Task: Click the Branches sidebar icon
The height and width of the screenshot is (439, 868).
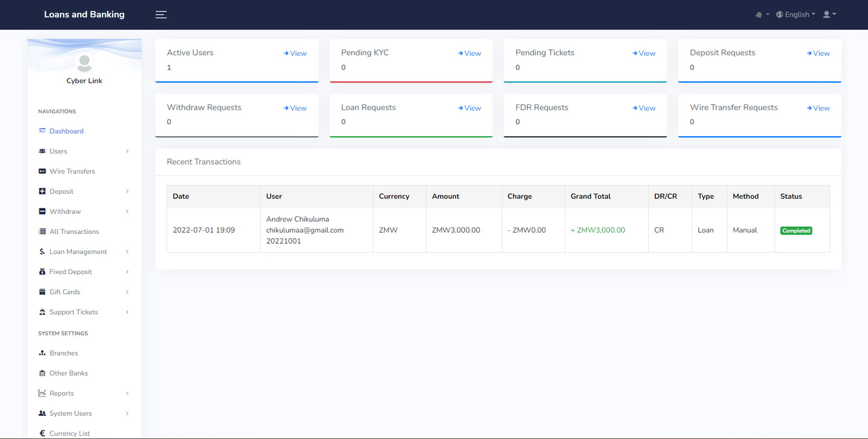Action: click(x=42, y=353)
